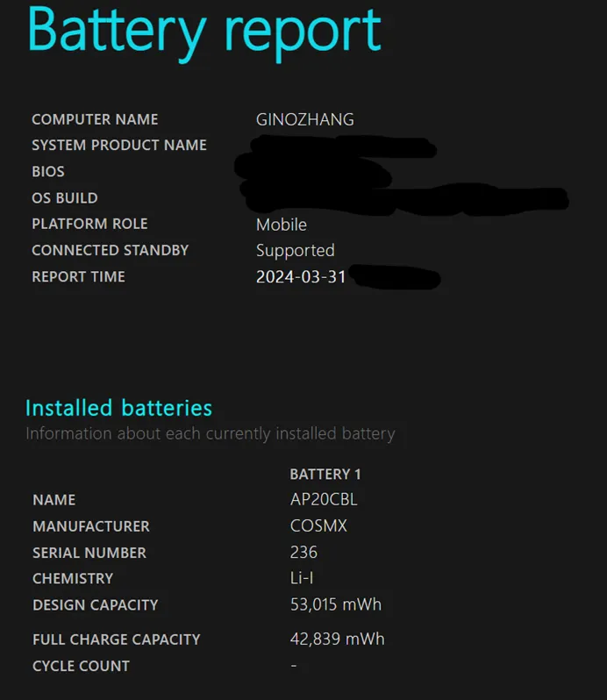Select the Li-I chemistry value
This screenshot has height=700, width=607.
[302, 579]
